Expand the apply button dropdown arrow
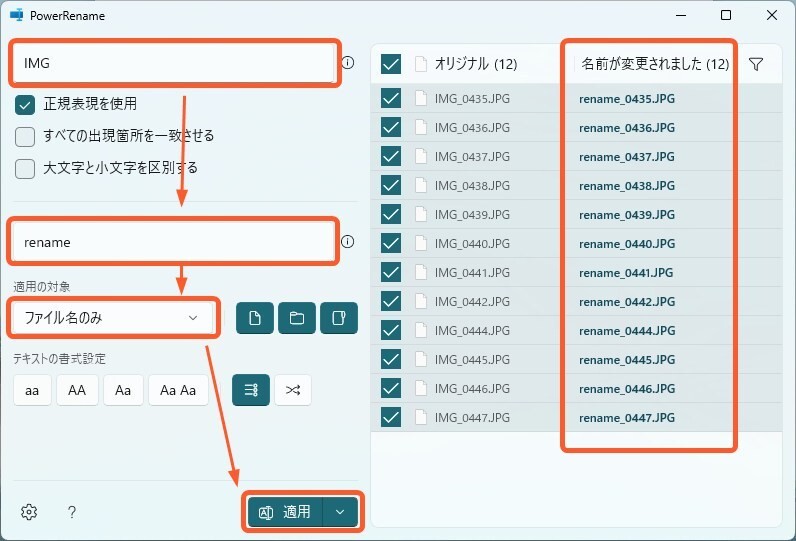 point(340,512)
